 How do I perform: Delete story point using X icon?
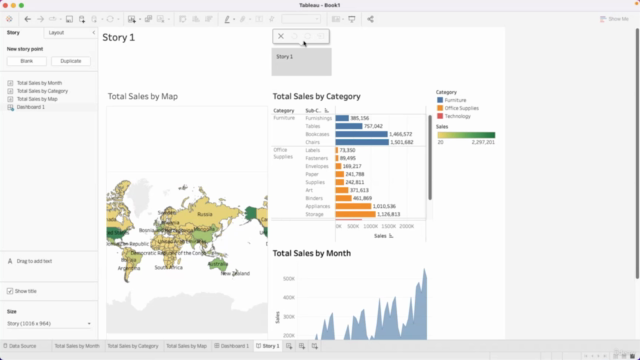[281, 36]
